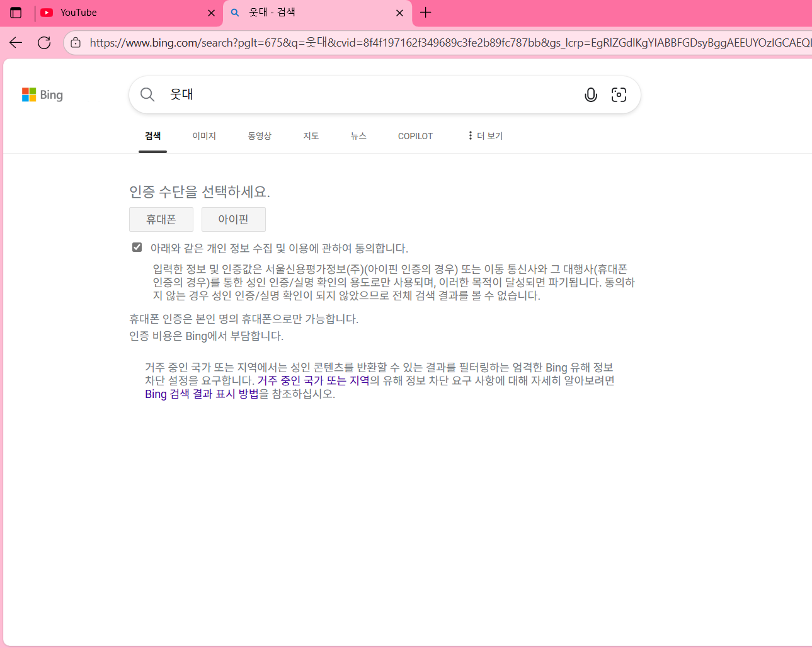Close the YouTube tab
The width and height of the screenshot is (812, 648).
211,13
